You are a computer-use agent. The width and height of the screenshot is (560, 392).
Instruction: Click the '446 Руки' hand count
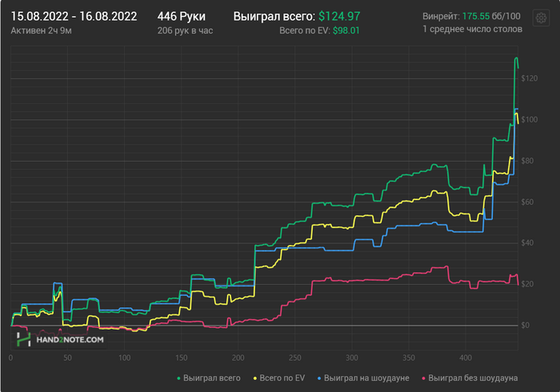182,17
